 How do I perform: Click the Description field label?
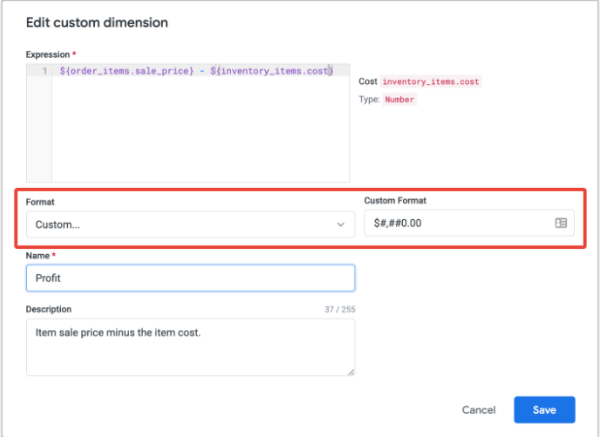pyautogui.click(x=49, y=309)
